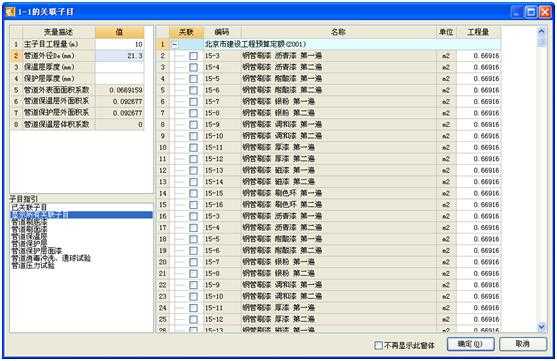The height and width of the screenshot is (361, 557).
Task: Click the title bar application icon
Action: point(11,12)
